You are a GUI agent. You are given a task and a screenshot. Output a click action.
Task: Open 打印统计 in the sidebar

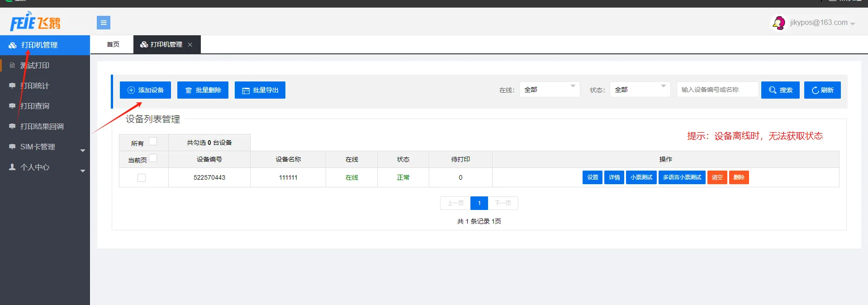coord(35,86)
